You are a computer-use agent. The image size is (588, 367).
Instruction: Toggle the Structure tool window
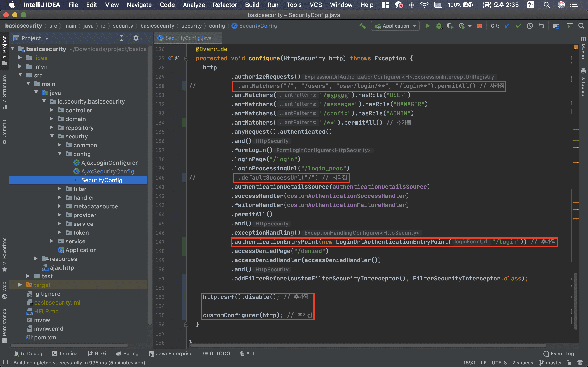(x=4, y=92)
